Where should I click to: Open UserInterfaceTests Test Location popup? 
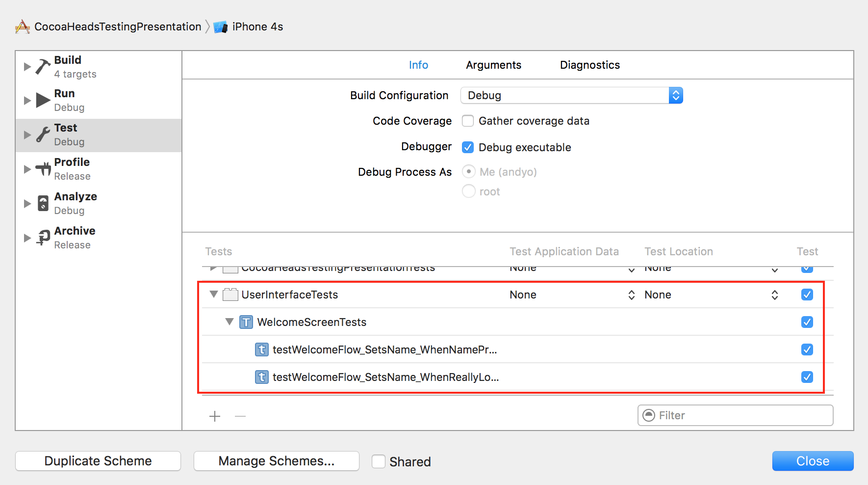711,295
